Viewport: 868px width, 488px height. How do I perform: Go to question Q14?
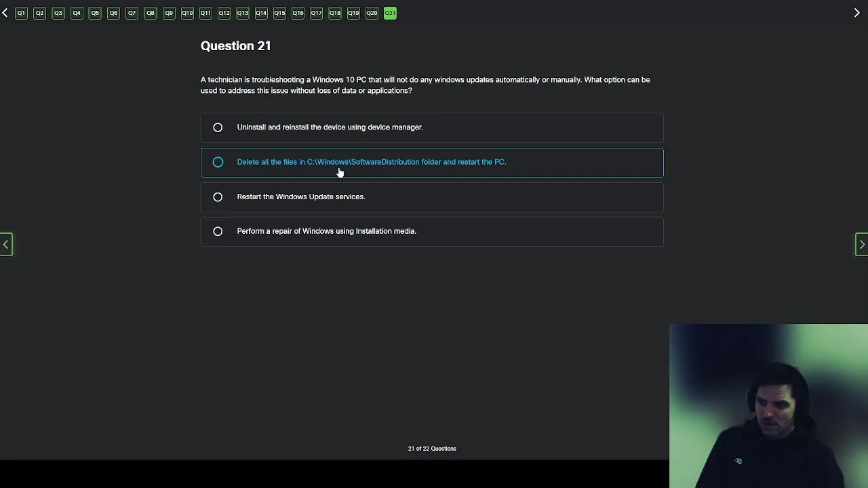coord(261,13)
